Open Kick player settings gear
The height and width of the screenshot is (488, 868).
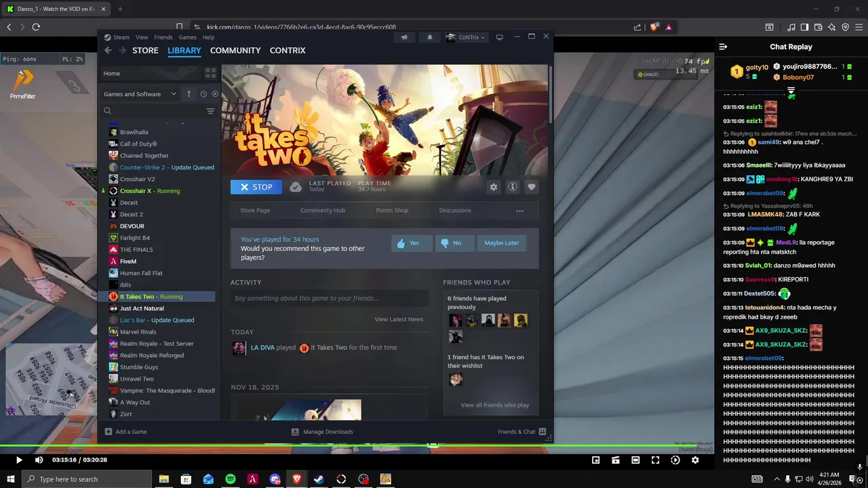coord(695,460)
